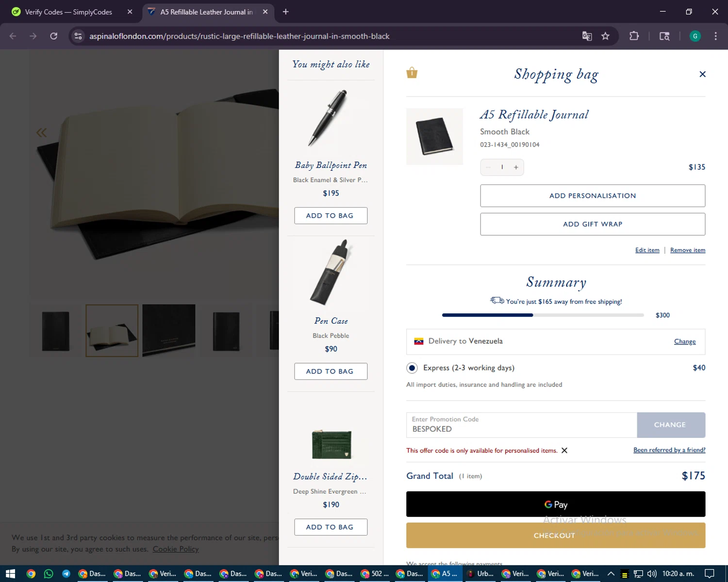The width and height of the screenshot is (728, 582).
Task: Open the Pen Case product image
Action: tap(331, 273)
